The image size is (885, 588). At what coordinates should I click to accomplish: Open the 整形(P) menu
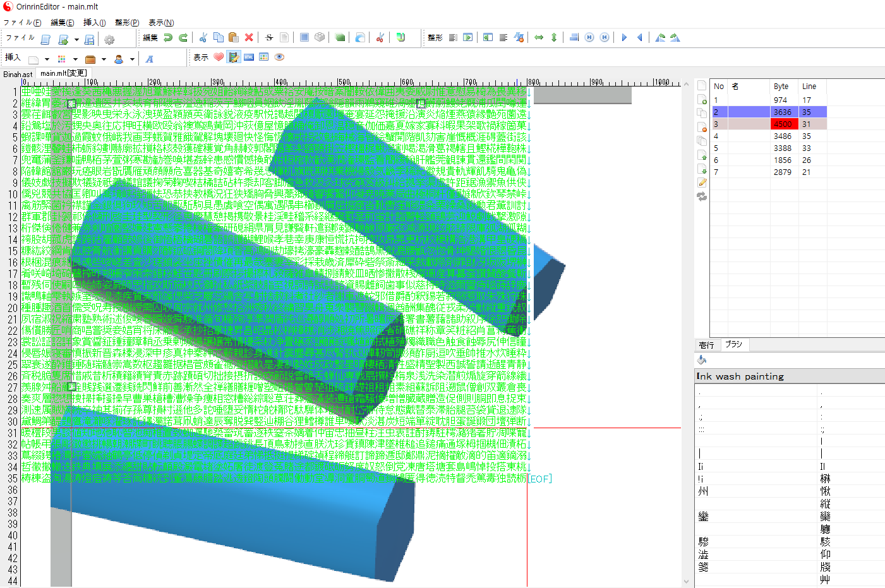(x=126, y=23)
